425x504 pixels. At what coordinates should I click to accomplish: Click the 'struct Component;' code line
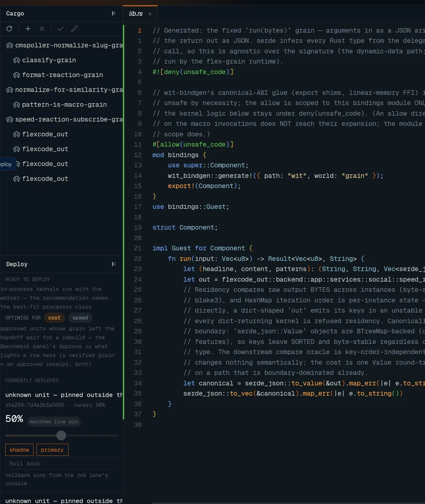[x=185, y=228]
